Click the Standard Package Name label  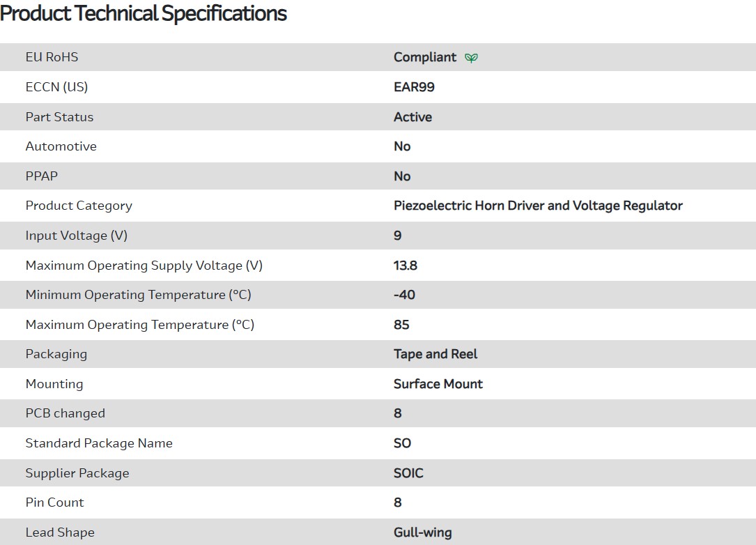pos(99,443)
